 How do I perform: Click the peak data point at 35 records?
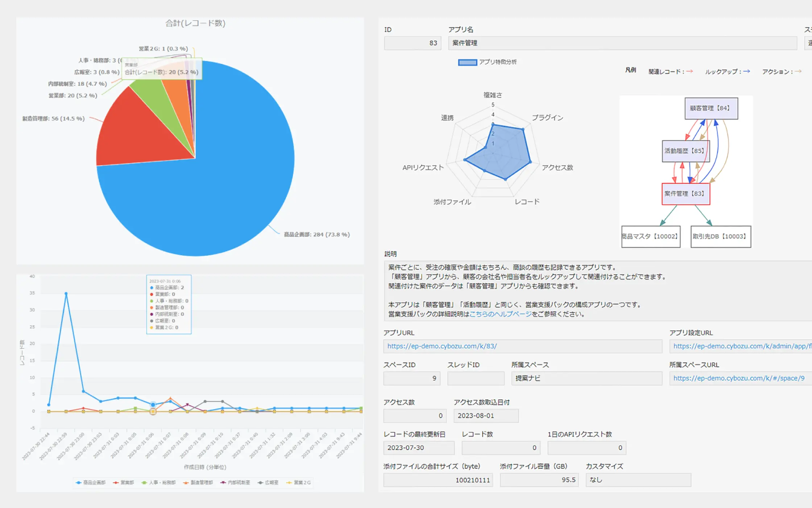tap(66, 294)
